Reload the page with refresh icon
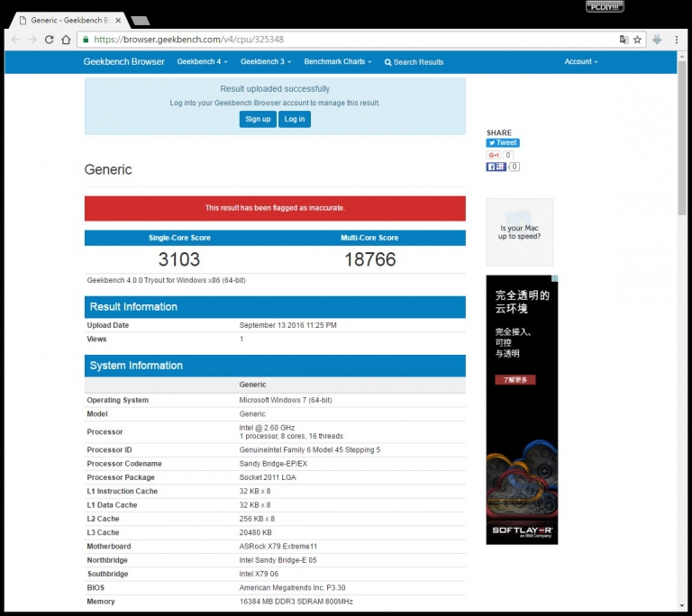Screen dimensions: 692x616 pyautogui.click(x=49, y=40)
